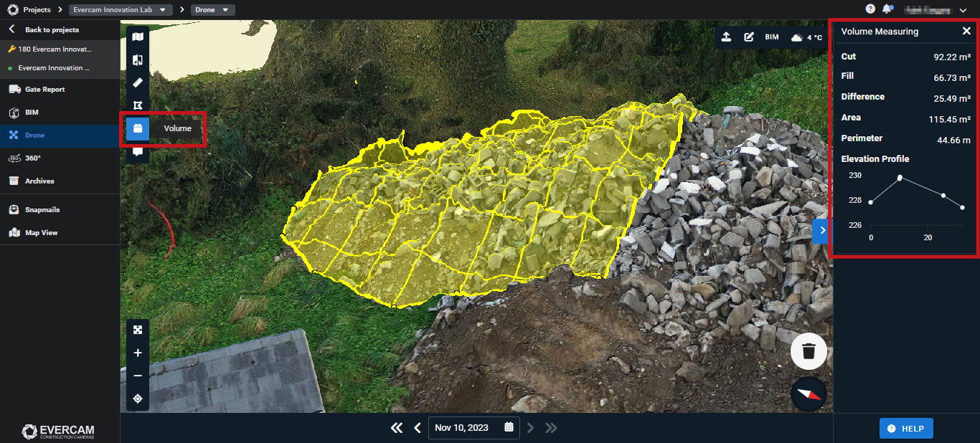Select the area polygon measuring tool
Image resolution: width=980 pixels, height=443 pixels.
coord(138,106)
